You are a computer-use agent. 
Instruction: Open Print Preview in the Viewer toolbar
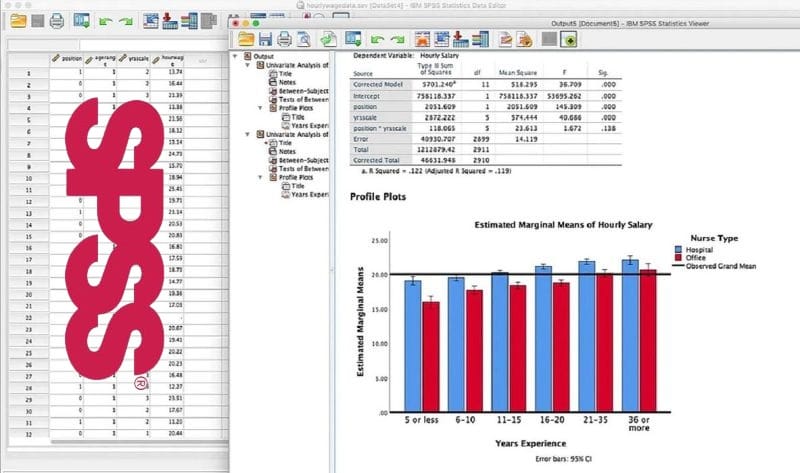coord(304,39)
